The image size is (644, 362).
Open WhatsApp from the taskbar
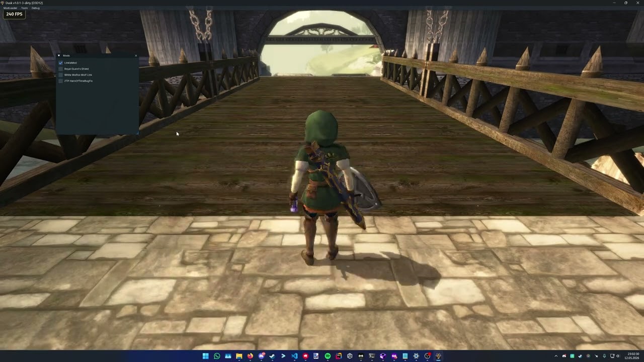coord(217,356)
